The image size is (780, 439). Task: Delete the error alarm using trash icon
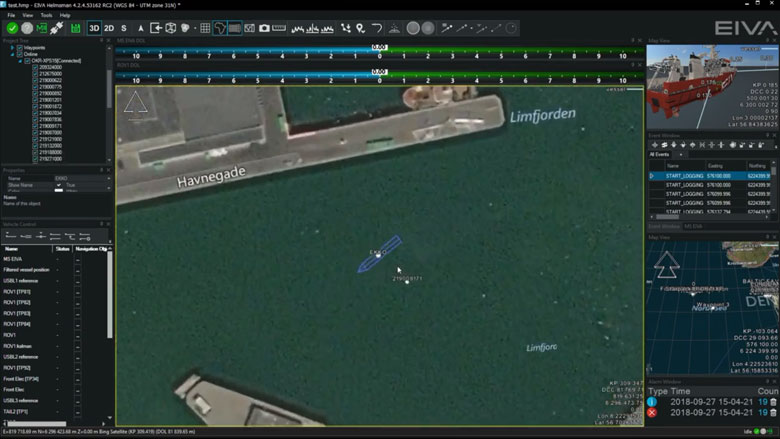(x=773, y=412)
